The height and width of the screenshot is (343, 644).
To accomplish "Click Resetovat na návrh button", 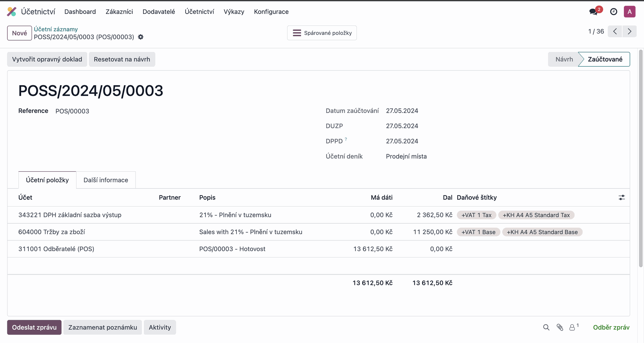I will [122, 59].
